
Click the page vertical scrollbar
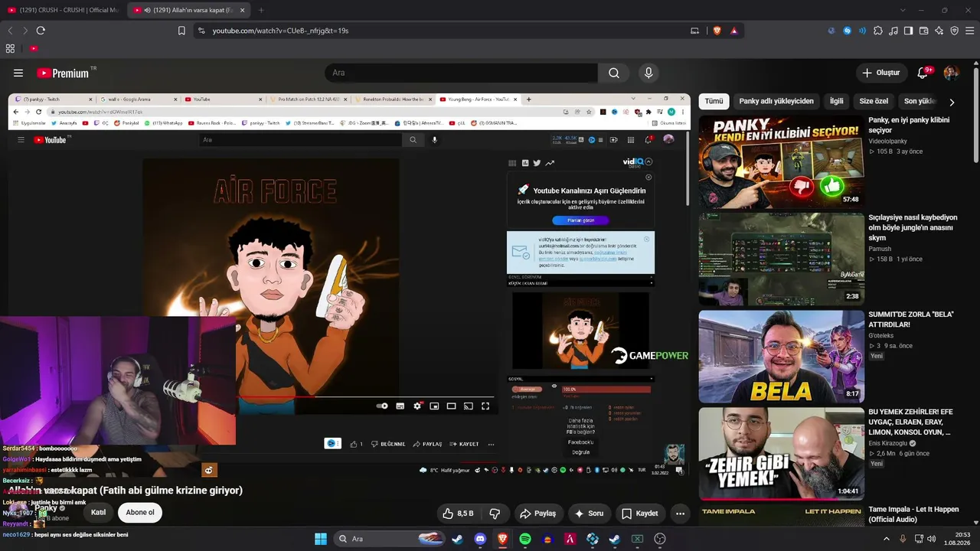coord(975,115)
